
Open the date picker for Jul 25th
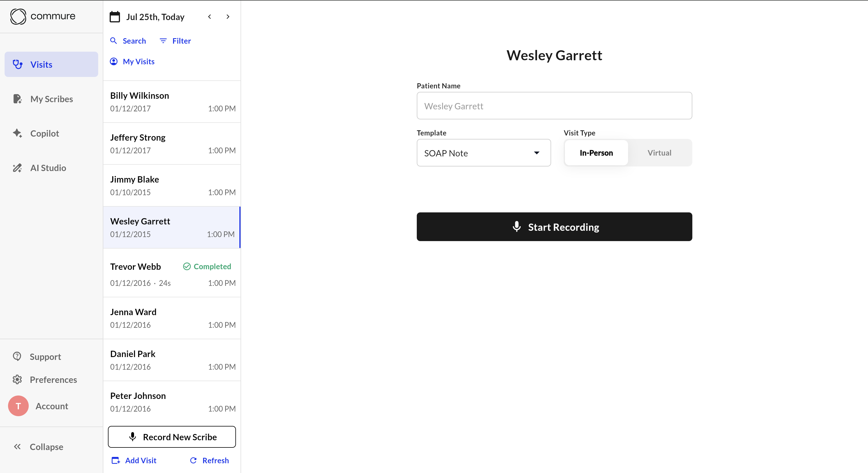155,17
